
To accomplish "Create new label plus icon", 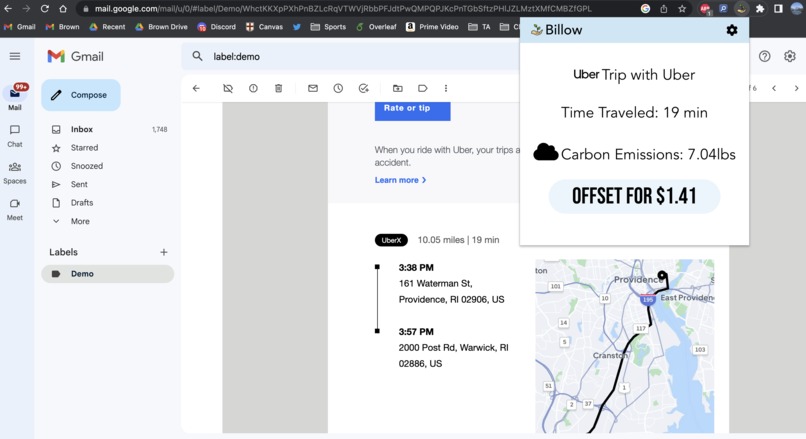I will pos(163,252).
